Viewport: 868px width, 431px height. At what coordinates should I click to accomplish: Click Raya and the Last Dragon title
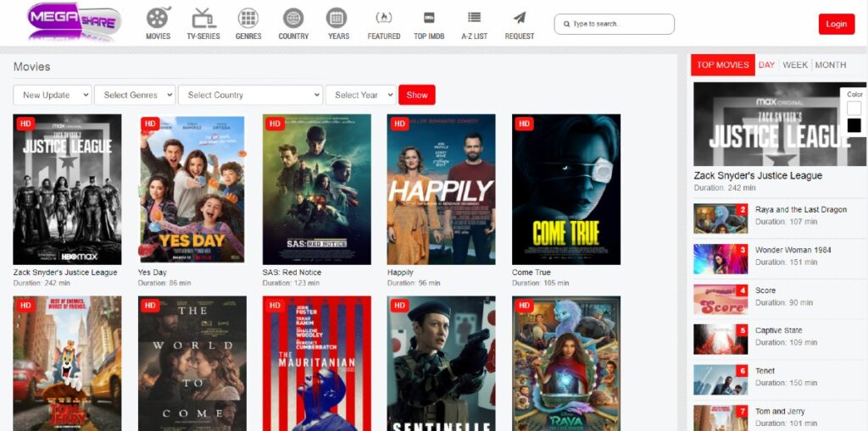pyautogui.click(x=801, y=210)
